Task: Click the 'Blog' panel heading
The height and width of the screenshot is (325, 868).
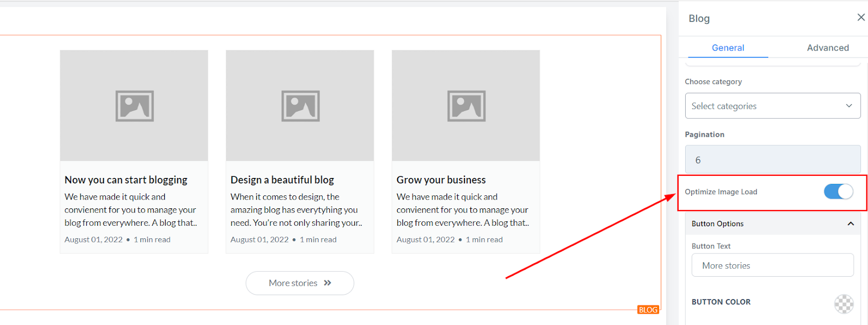Action: click(x=699, y=18)
